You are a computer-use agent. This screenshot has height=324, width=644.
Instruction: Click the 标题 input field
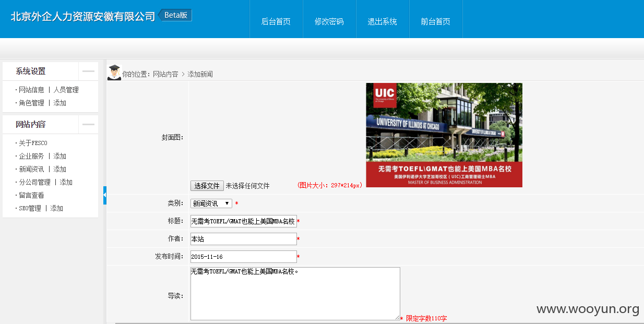pyautogui.click(x=244, y=221)
